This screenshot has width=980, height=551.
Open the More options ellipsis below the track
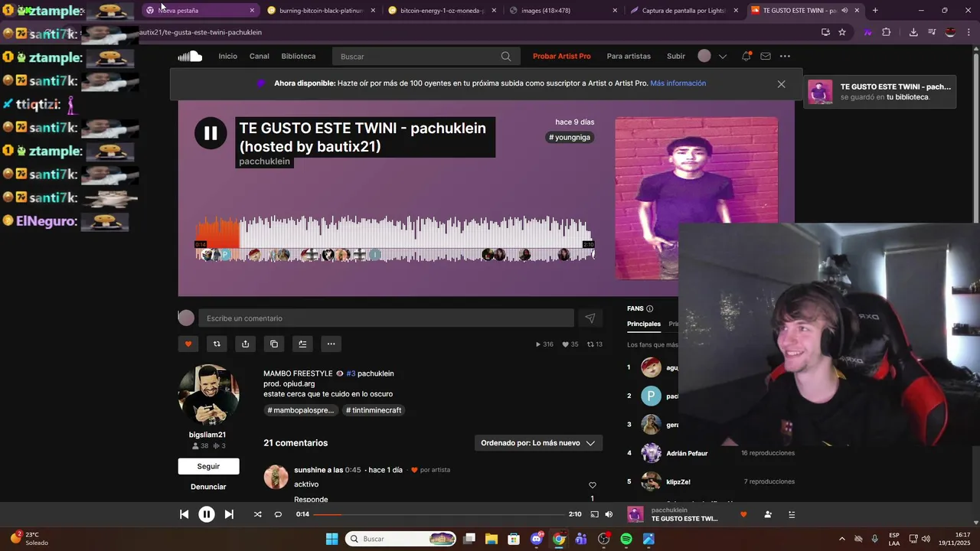coord(331,344)
